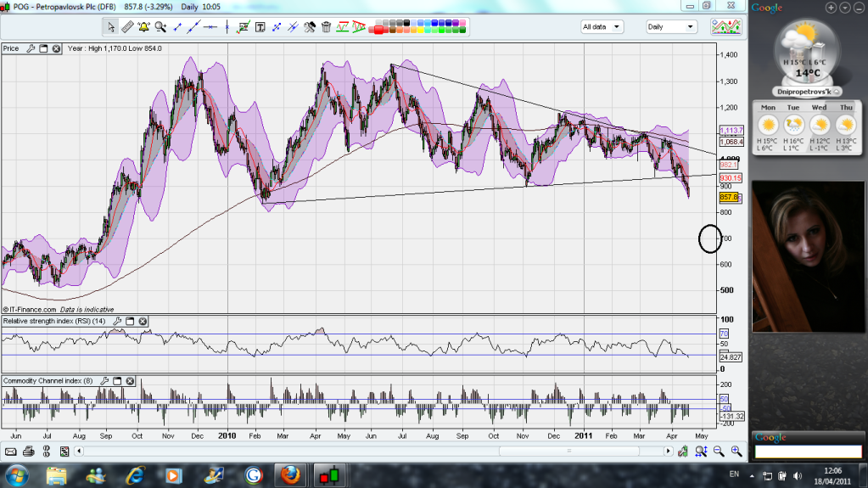This screenshot has height=488, width=868.
Task: Open Price panel wrench settings
Action: pos(31,48)
